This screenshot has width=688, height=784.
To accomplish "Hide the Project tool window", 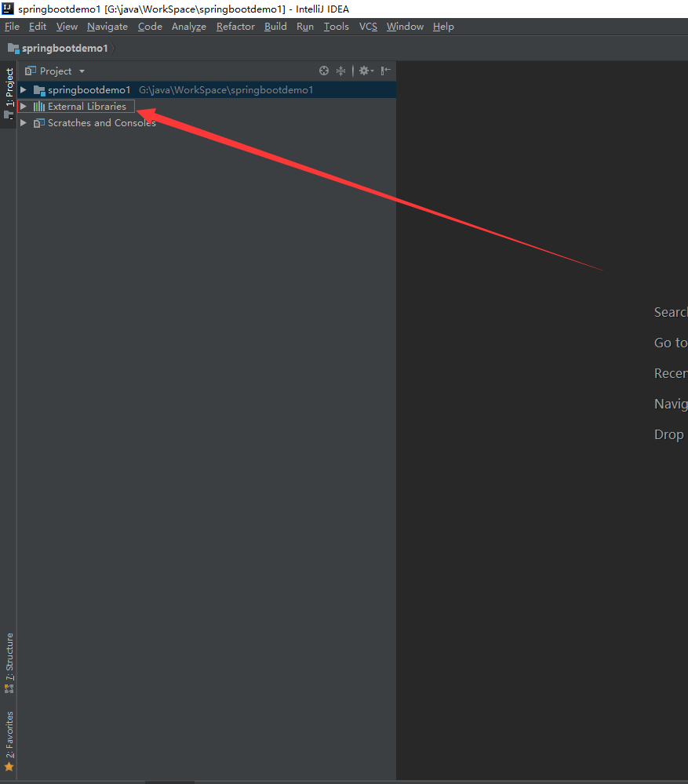I will click(385, 71).
